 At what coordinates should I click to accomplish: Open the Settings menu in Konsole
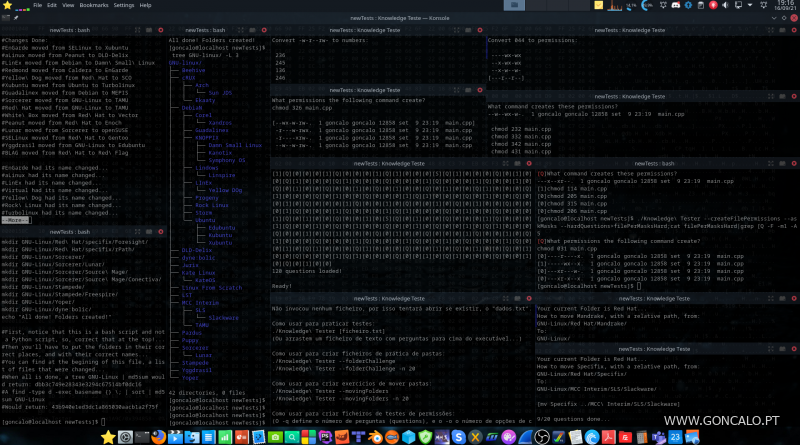click(x=124, y=5)
